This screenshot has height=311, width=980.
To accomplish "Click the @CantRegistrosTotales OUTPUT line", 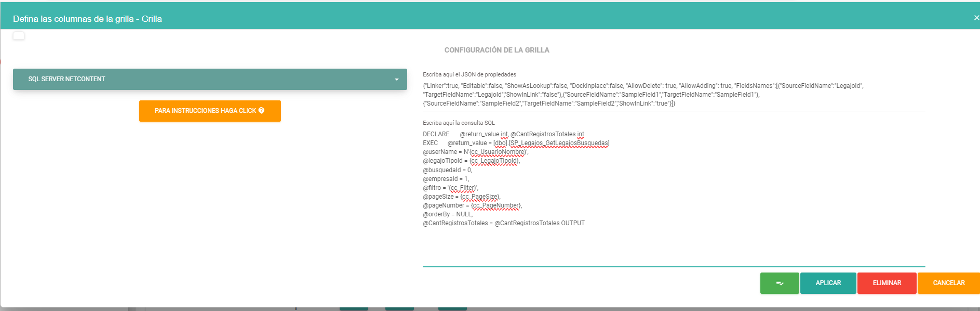I will (504, 223).
